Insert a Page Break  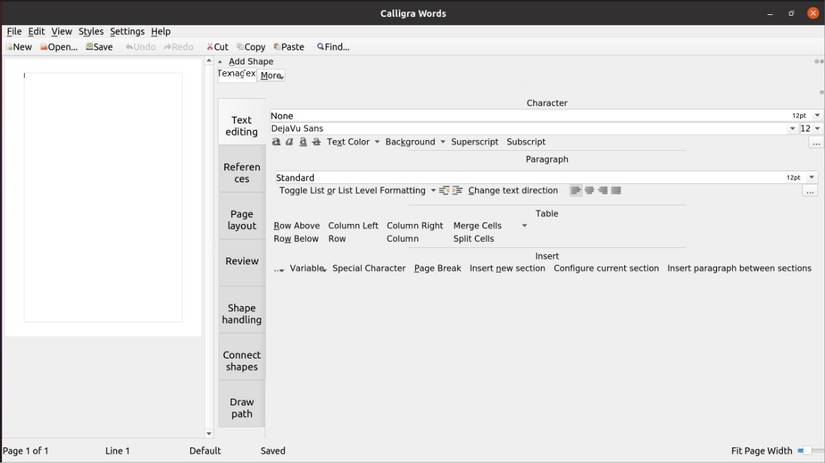click(x=438, y=268)
